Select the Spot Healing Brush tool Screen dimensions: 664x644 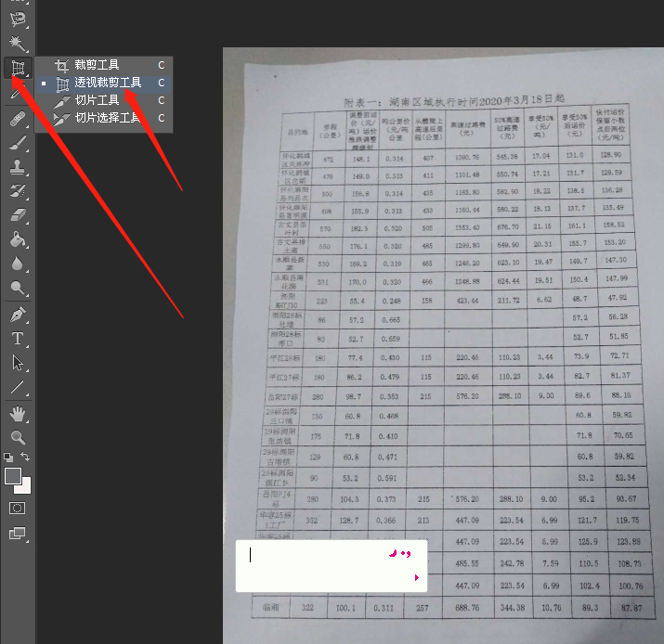click(x=18, y=119)
